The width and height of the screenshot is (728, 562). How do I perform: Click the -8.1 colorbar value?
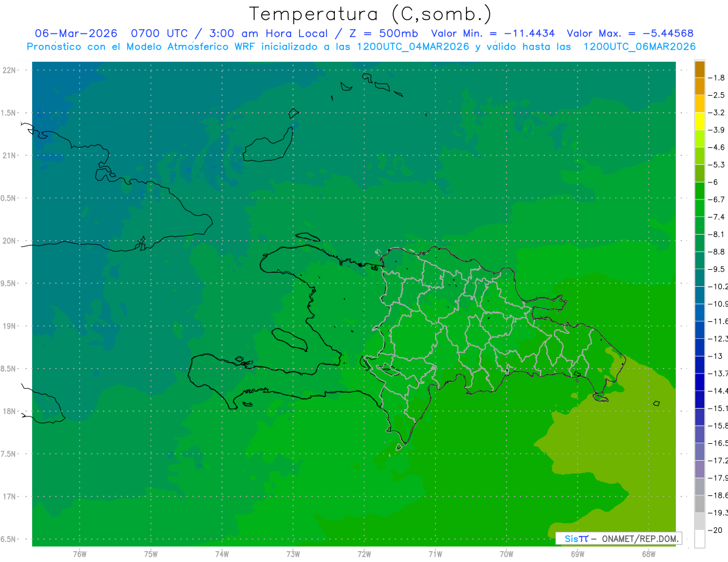[x=717, y=234]
